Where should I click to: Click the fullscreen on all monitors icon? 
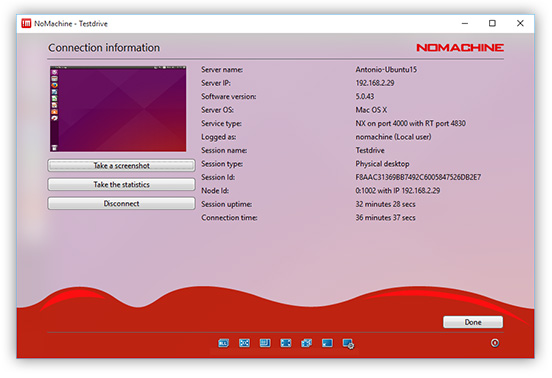[x=223, y=343]
